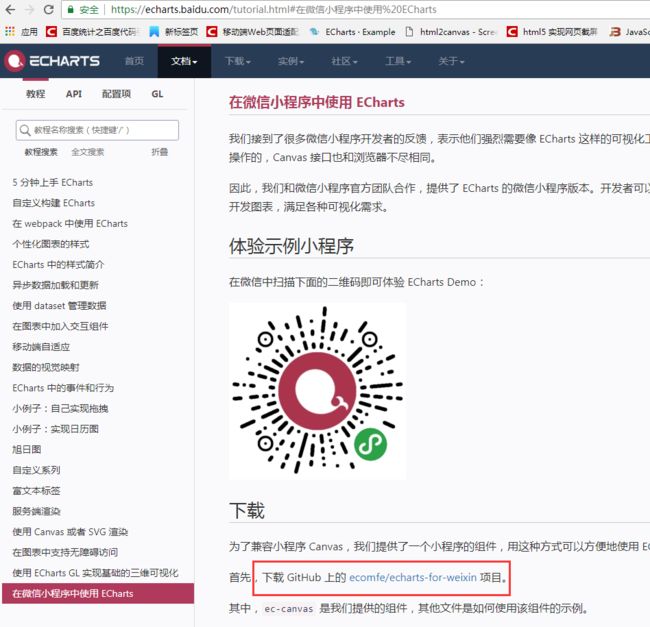650x627 pixels.
Task: Open 百度统计 bookmark
Action: 93,31
